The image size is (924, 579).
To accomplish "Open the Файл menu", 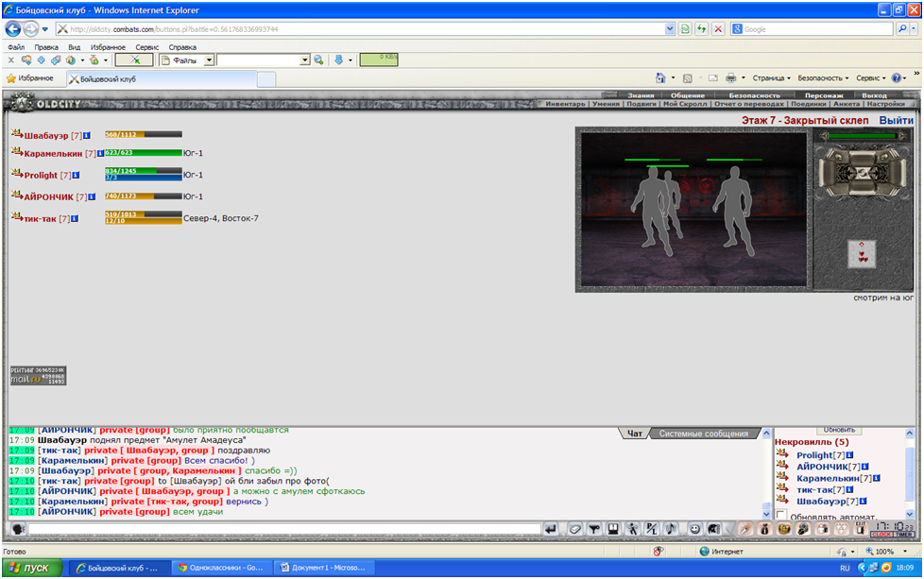I will (16, 47).
